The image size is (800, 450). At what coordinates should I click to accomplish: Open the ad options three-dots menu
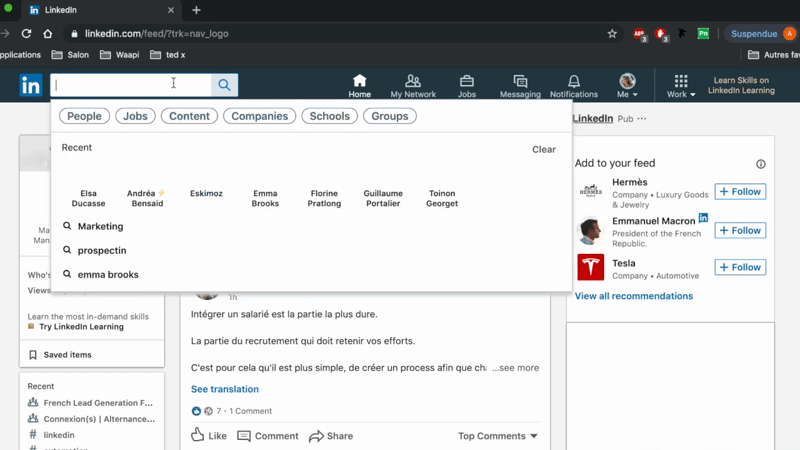click(642, 118)
